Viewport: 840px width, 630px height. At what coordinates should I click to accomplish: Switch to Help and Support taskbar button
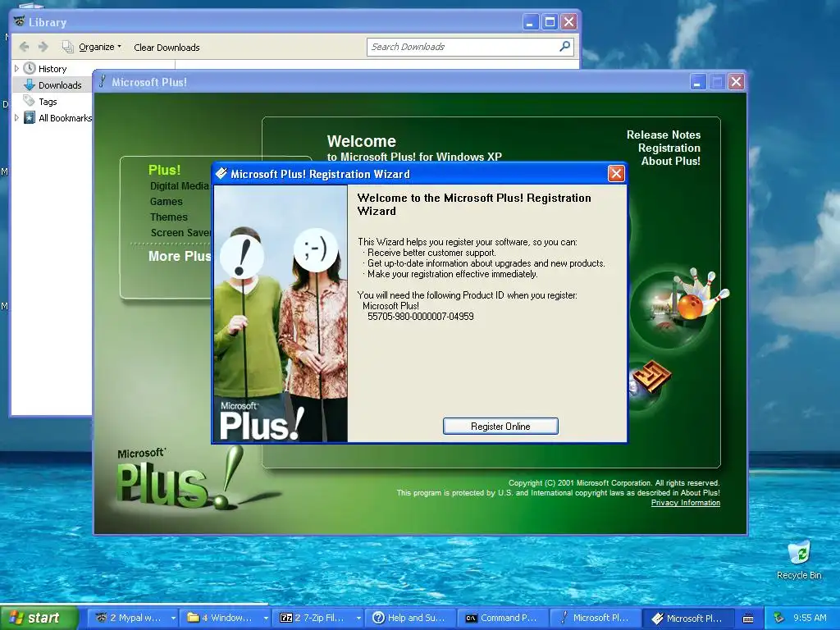[x=410, y=618]
